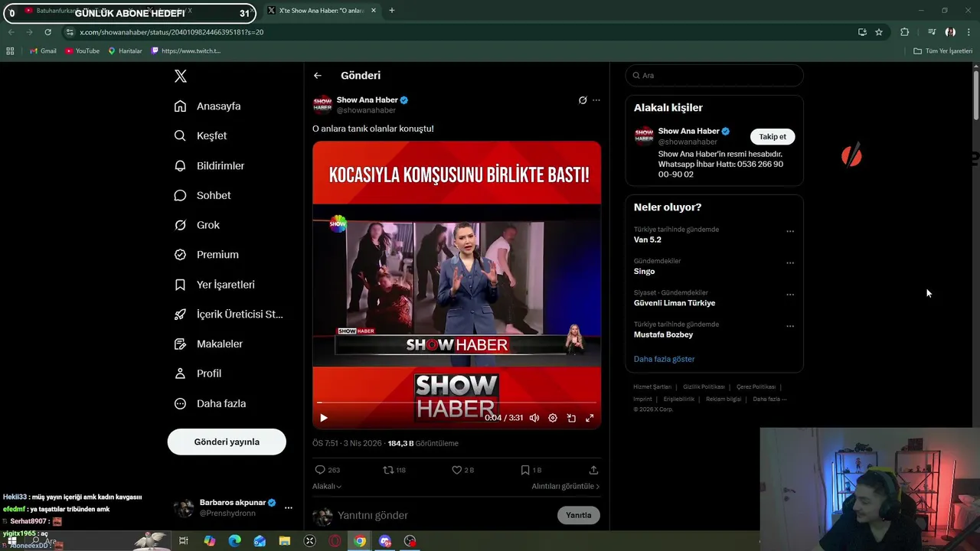Image resolution: width=980 pixels, height=551 pixels.
Task: Open video settings gear
Action: tap(553, 418)
